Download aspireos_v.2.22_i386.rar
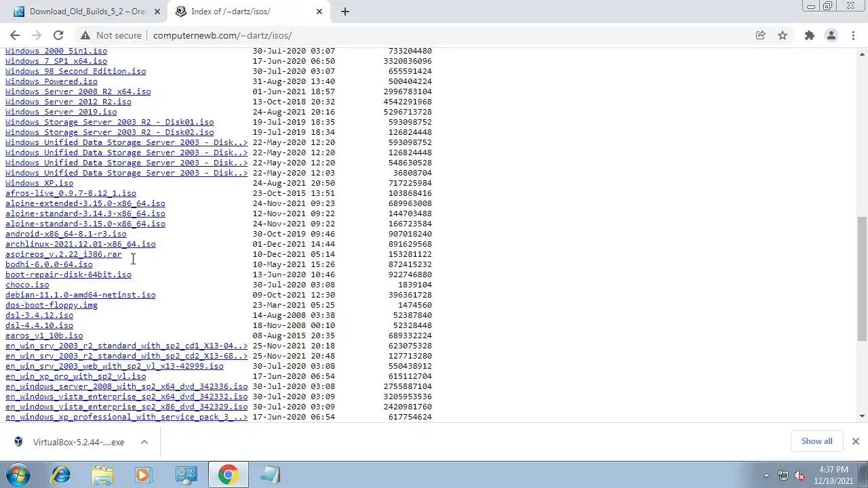Image resolution: width=868 pixels, height=488 pixels. point(64,254)
